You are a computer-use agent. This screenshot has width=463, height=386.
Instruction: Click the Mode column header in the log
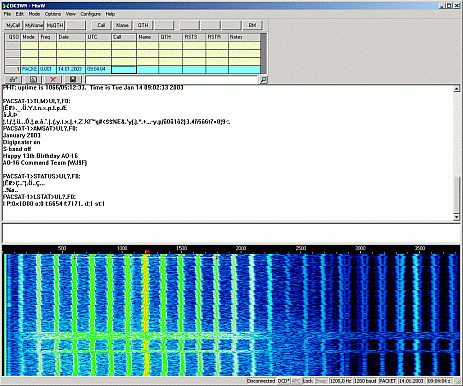click(x=29, y=37)
